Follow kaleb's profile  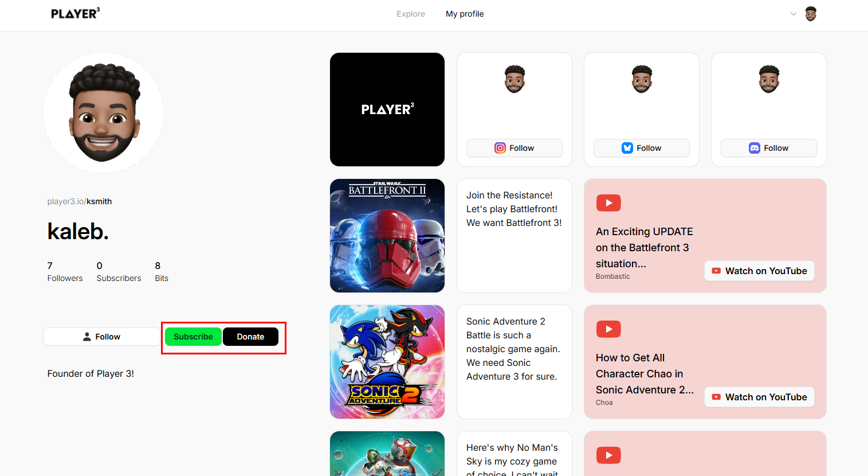click(x=101, y=337)
